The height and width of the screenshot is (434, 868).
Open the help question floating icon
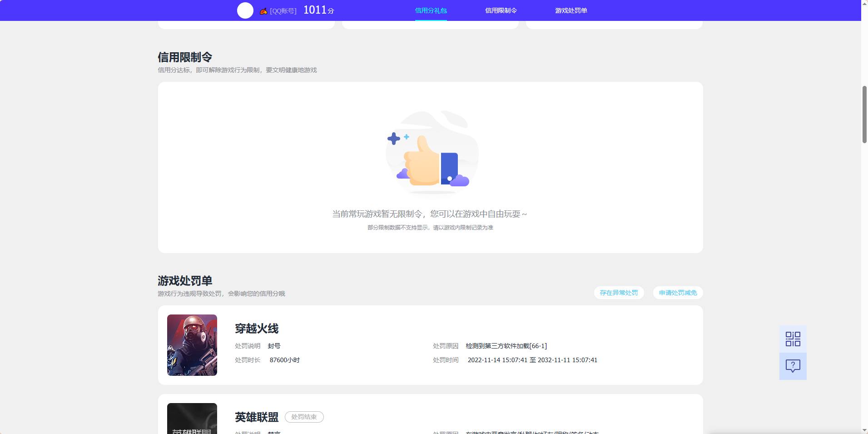click(x=793, y=366)
